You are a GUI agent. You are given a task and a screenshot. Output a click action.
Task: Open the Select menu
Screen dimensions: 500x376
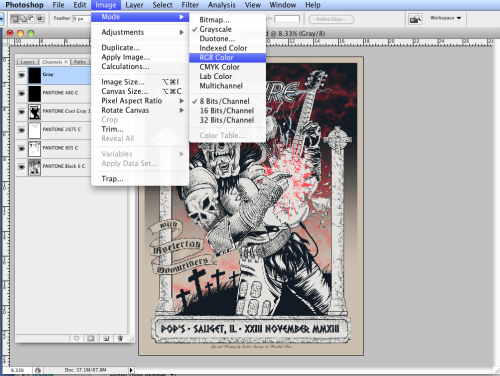(x=162, y=5)
